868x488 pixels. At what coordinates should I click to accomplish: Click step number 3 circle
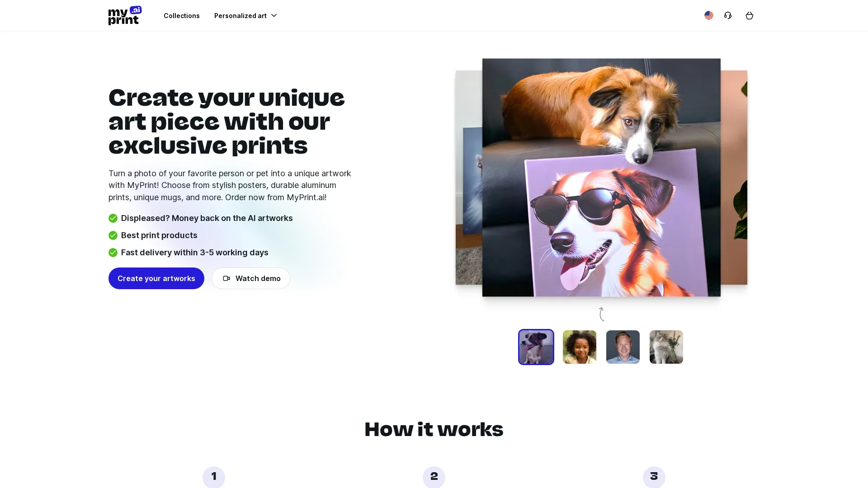click(x=654, y=477)
